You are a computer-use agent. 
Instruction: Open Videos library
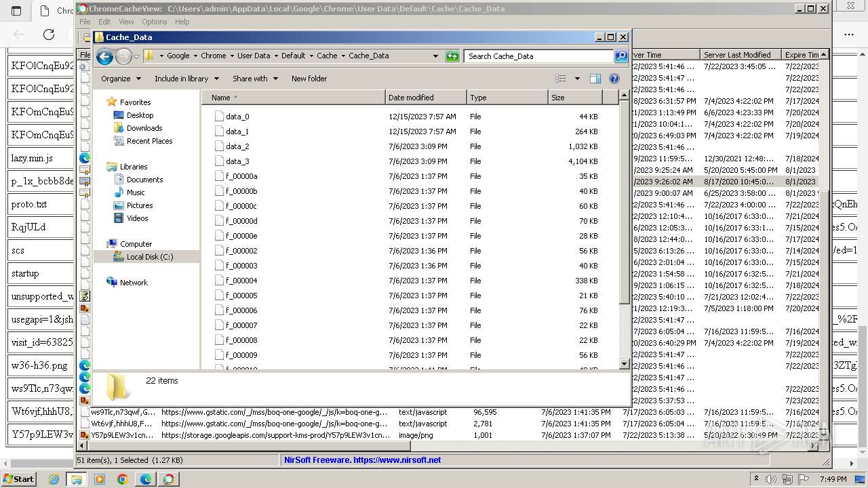point(137,218)
